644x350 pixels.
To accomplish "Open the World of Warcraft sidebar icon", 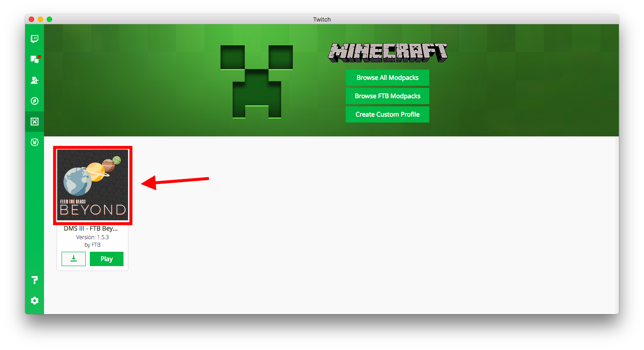I will 35,142.
